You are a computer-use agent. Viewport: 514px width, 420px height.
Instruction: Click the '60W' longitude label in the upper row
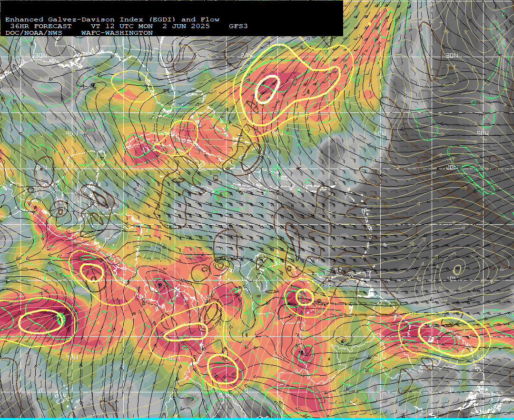click(x=380, y=134)
